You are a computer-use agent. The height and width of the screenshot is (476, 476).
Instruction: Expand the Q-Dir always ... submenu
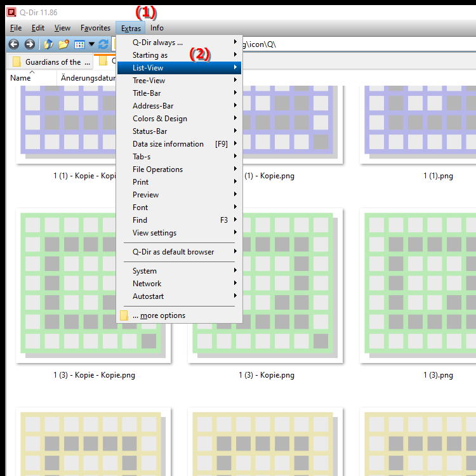(179, 43)
